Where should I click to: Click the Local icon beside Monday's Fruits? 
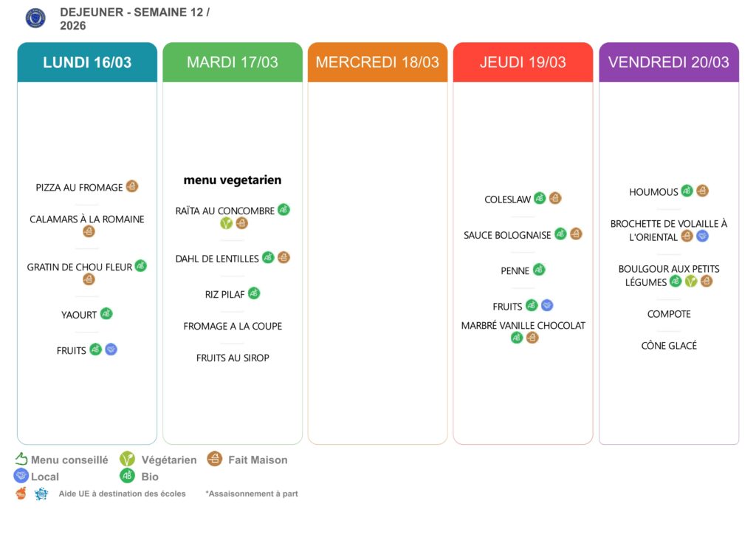pyautogui.click(x=111, y=350)
